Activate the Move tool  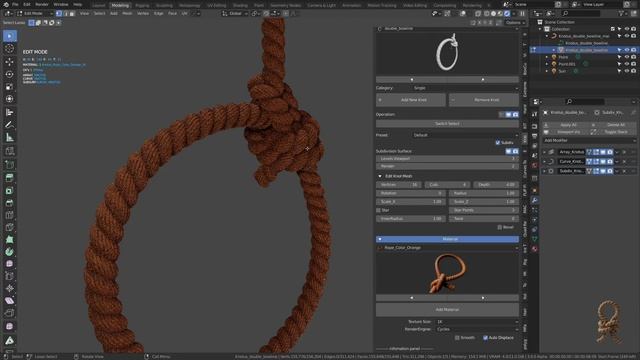point(9,62)
